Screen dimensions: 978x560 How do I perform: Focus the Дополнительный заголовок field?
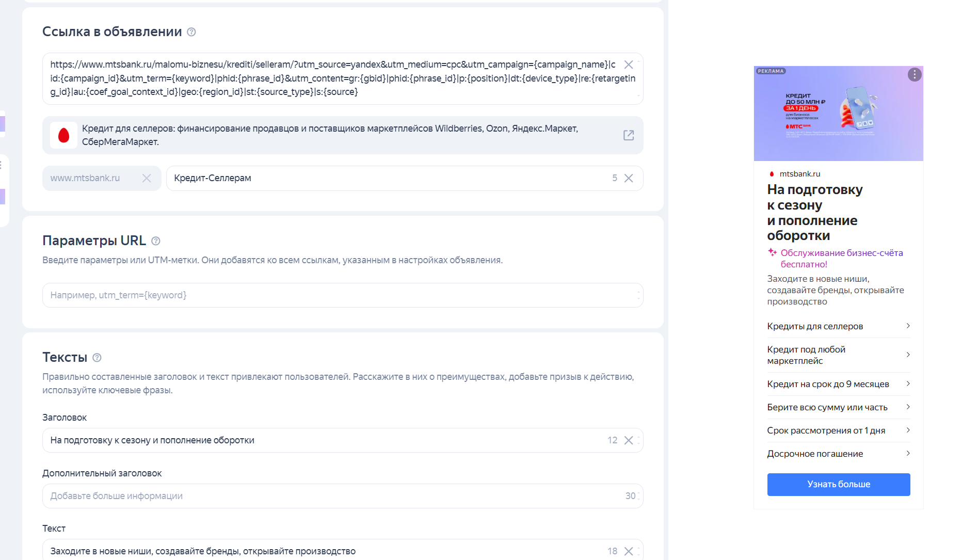point(343,496)
